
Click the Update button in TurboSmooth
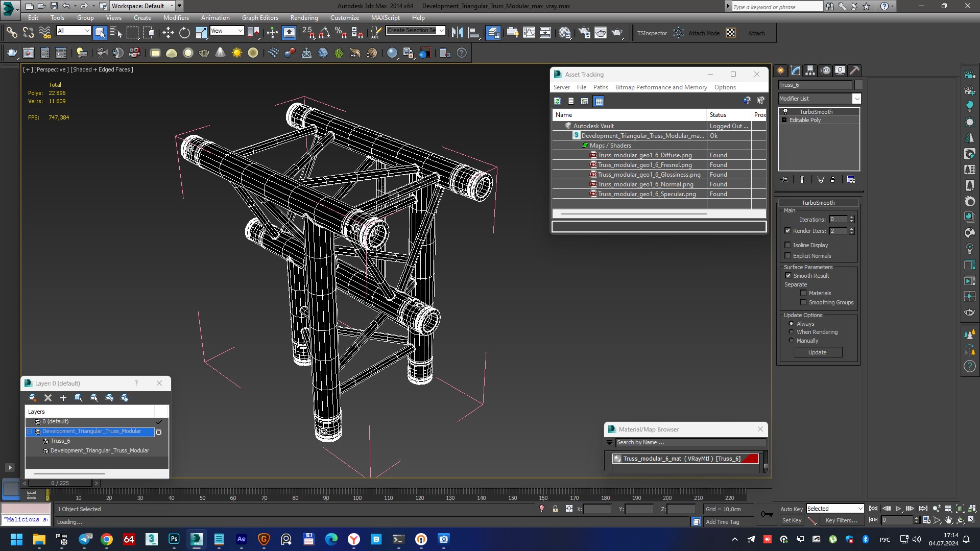point(817,352)
